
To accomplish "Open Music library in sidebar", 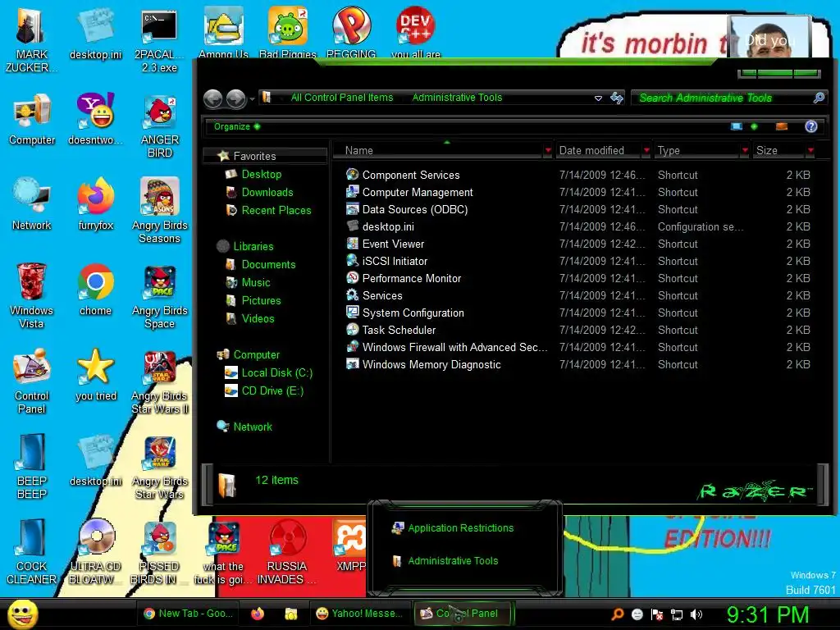I will click(x=256, y=282).
